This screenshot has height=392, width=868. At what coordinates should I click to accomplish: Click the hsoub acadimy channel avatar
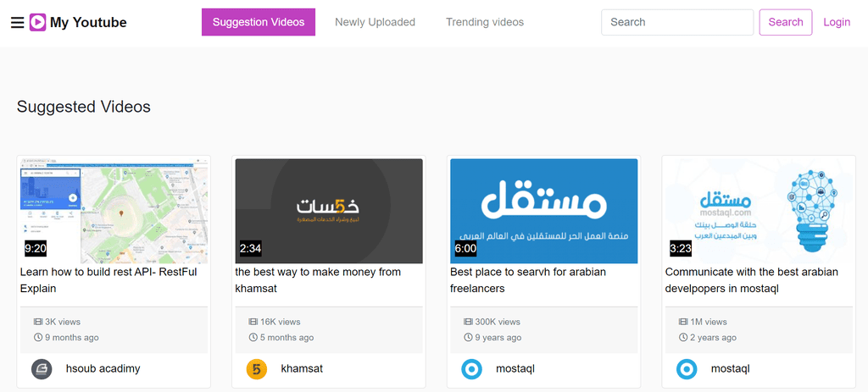42,369
